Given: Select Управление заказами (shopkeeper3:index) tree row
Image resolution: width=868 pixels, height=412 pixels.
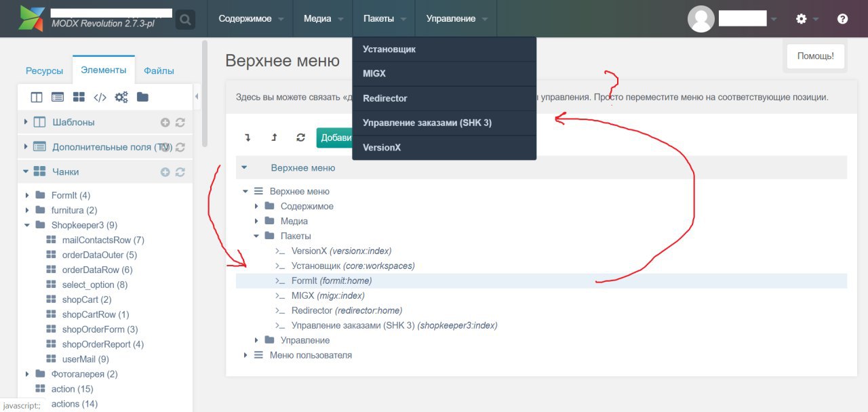Looking at the screenshot, I should pos(541,325).
